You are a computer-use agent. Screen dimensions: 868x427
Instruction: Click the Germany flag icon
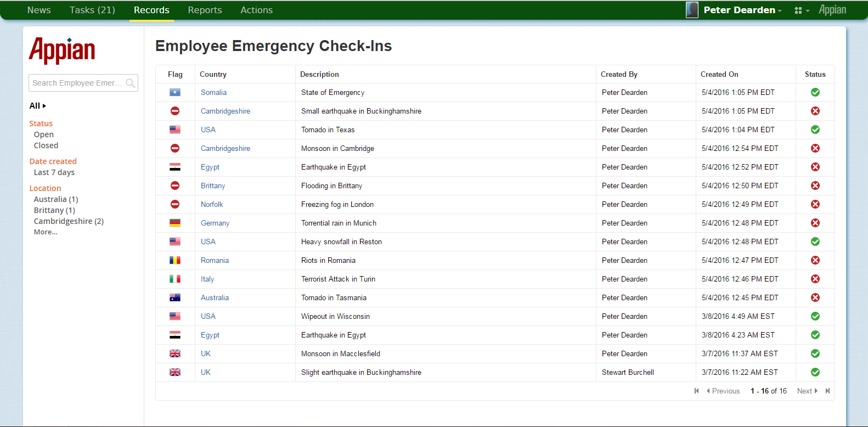(x=175, y=223)
